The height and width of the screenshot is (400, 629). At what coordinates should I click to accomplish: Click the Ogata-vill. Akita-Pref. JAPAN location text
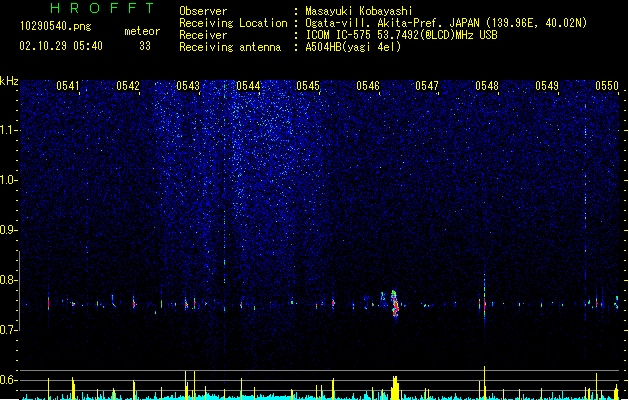(446, 23)
